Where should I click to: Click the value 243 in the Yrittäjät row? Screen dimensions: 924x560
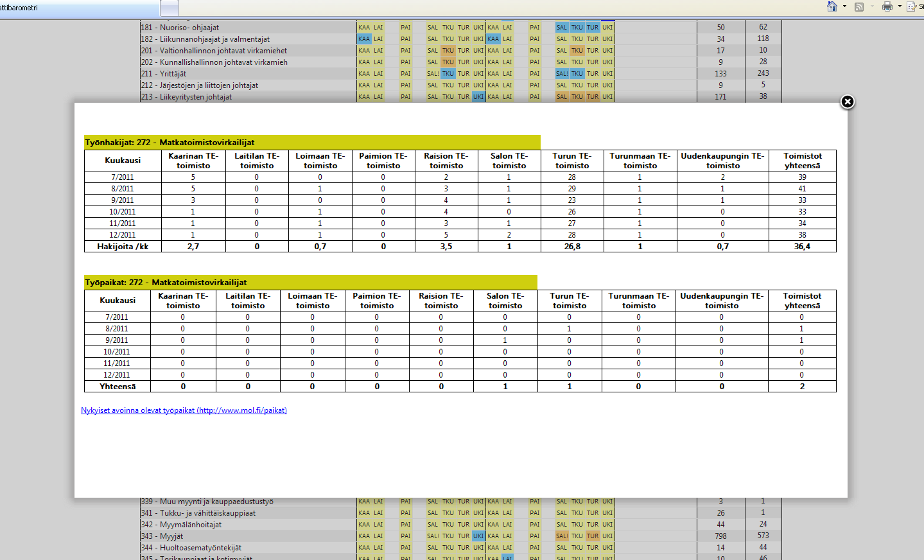pos(763,73)
